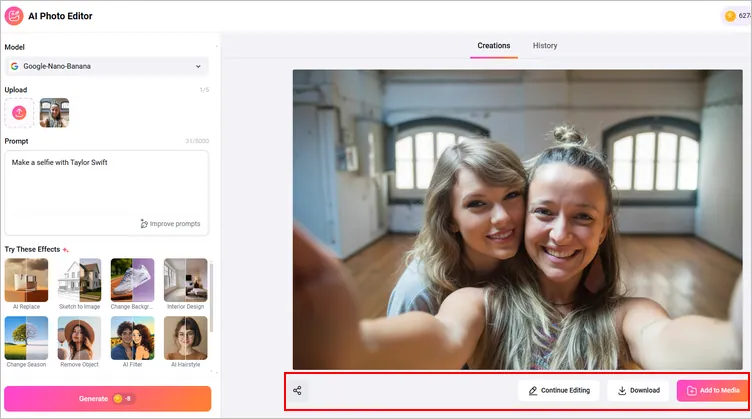
Task: Click Continue Editing
Action: [559, 390]
